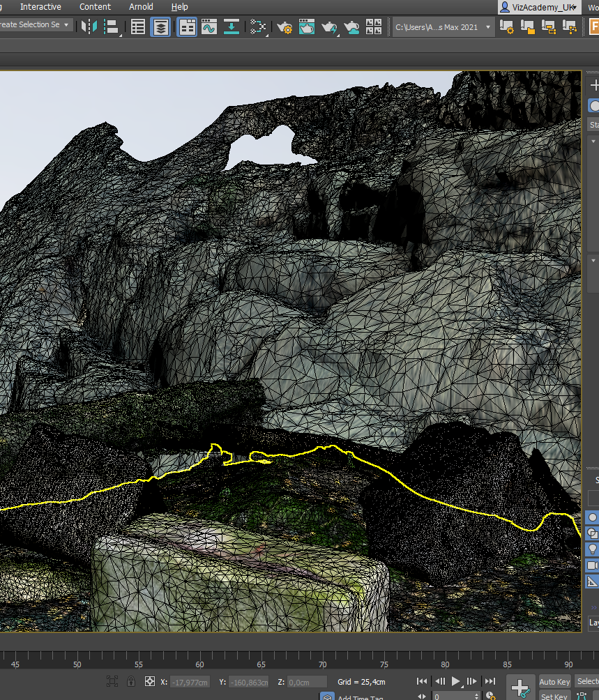Render the scene with the Render Production teapot
599x700 pixels.
click(x=328, y=28)
